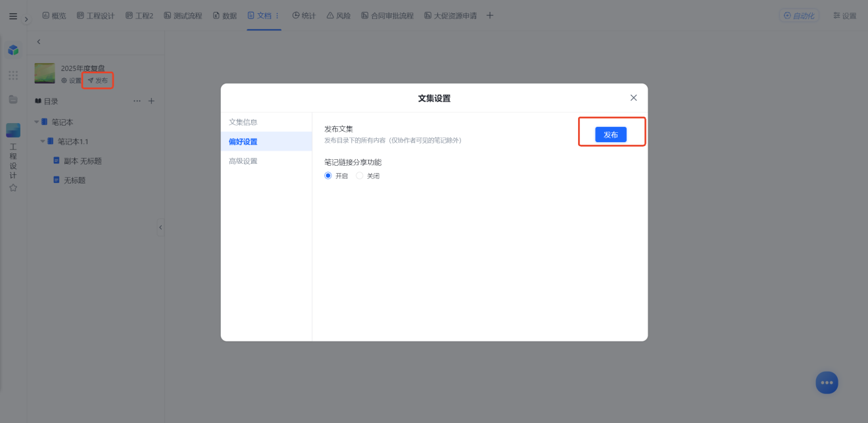Open the 文档 tab more options dots

277,16
